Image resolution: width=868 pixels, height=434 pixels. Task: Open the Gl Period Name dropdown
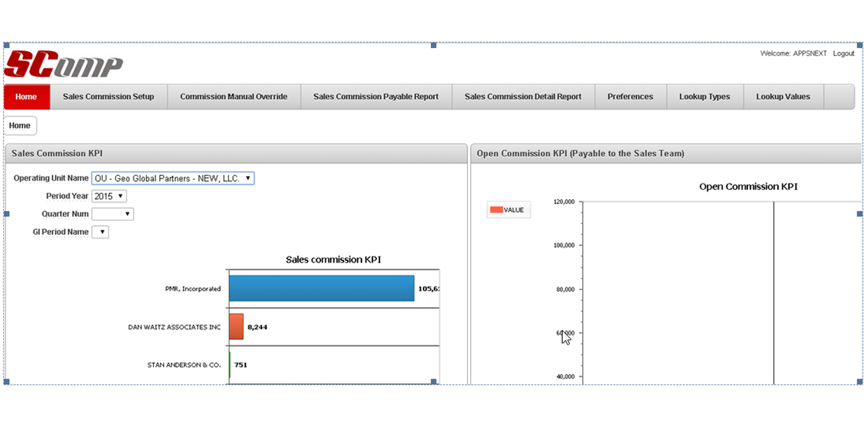tap(100, 232)
